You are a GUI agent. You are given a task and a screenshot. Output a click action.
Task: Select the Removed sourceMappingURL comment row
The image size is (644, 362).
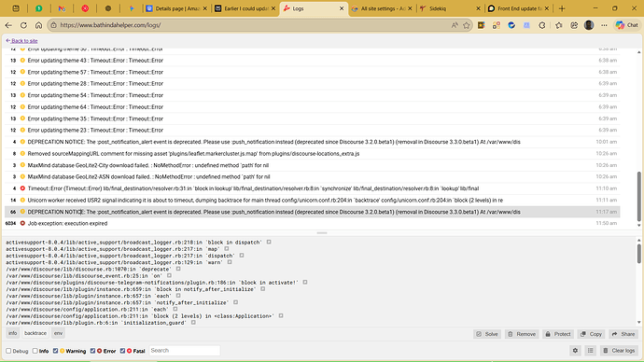click(x=312, y=154)
